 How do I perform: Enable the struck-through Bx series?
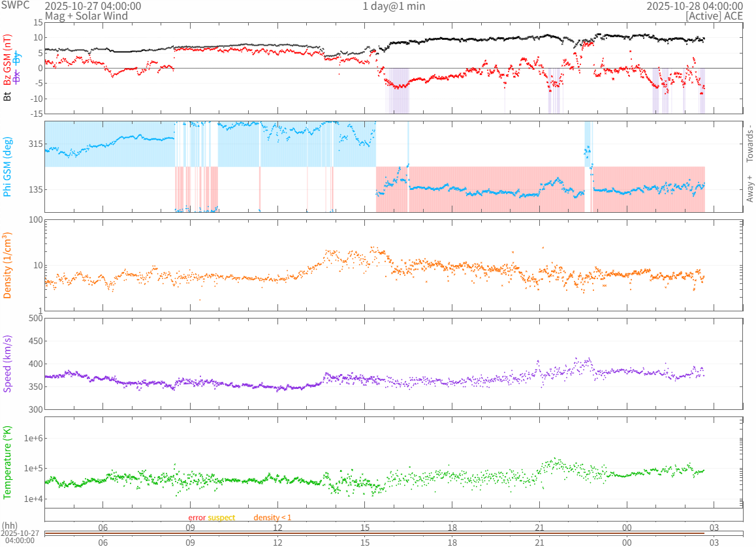(18, 76)
